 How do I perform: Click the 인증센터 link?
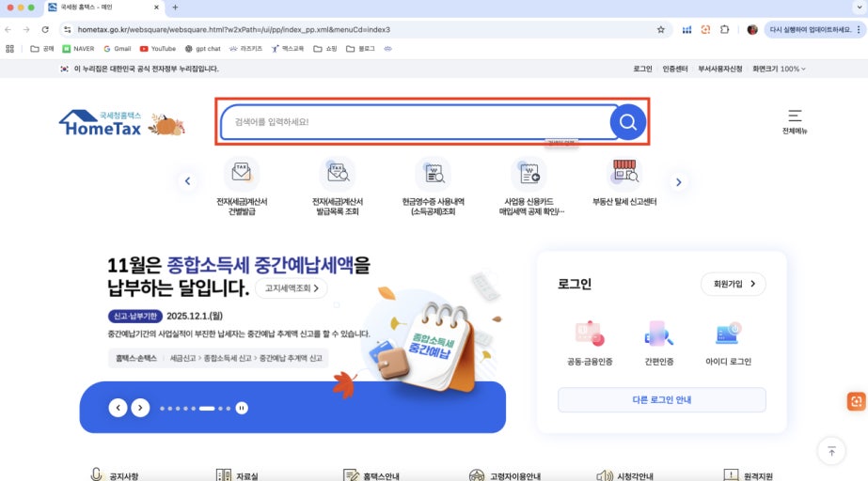tap(675, 69)
